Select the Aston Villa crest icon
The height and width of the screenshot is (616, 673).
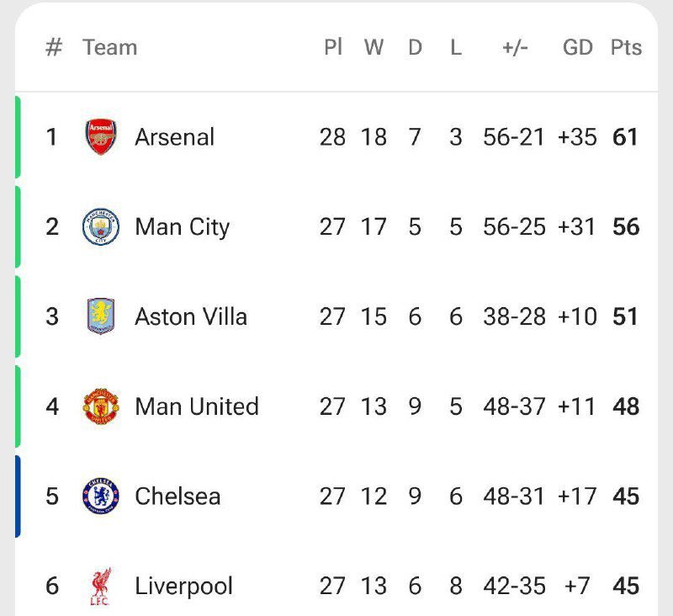click(x=101, y=316)
